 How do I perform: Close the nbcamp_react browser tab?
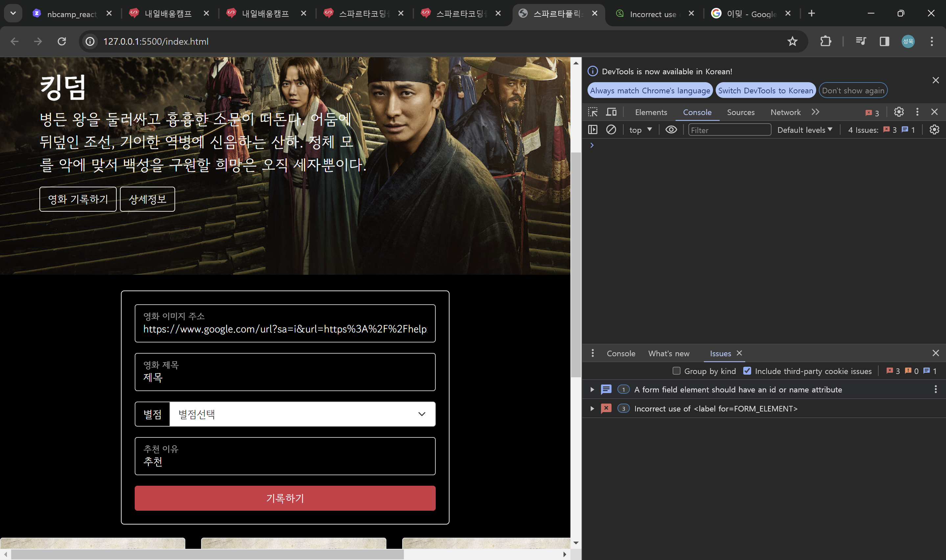click(109, 13)
